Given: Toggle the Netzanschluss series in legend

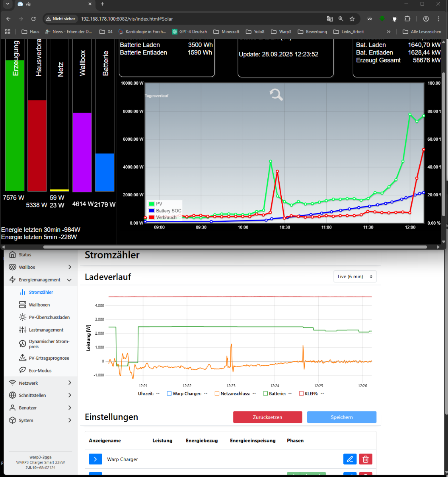Looking at the screenshot, I should pyautogui.click(x=217, y=394).
